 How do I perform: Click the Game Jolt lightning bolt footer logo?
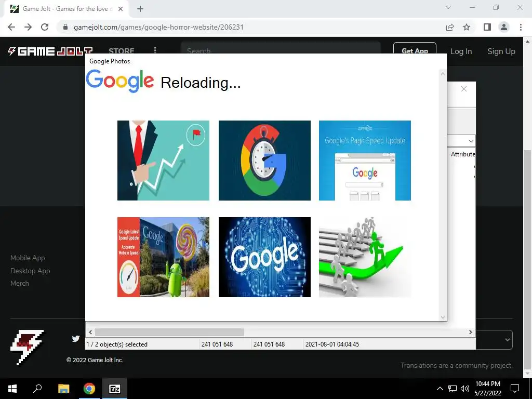pos(27,348)
